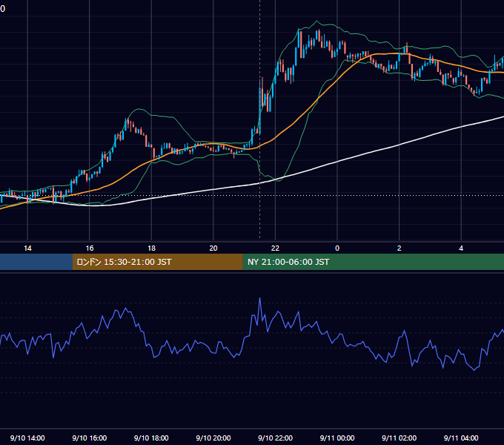Select the 9/10 16:00 date label
504x445 pixels.
pos(90,438)
